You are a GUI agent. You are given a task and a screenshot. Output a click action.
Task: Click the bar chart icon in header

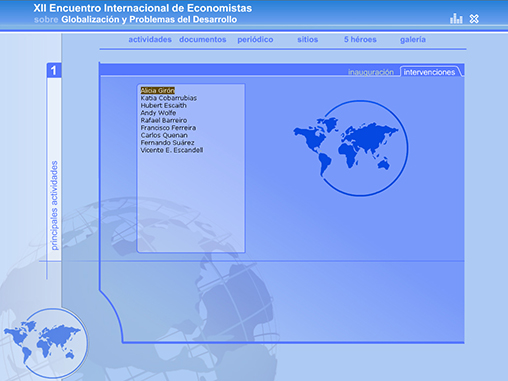(x=456, y=19)
